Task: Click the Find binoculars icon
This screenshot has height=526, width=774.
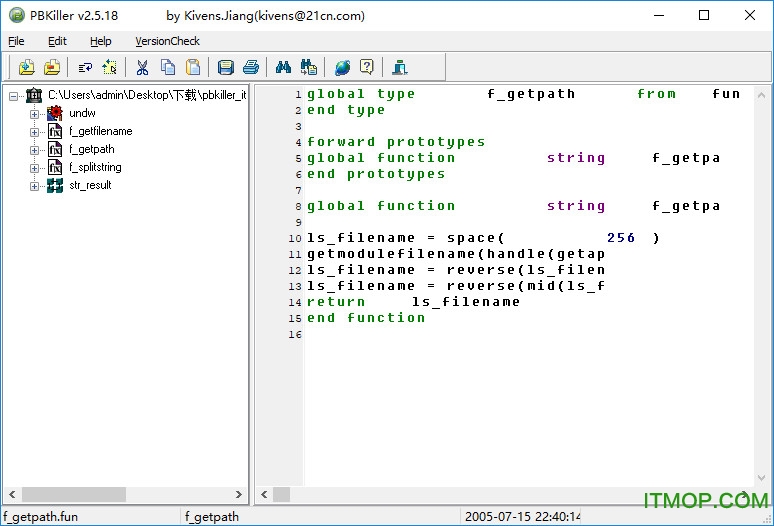Action: (x=283, y=67)
